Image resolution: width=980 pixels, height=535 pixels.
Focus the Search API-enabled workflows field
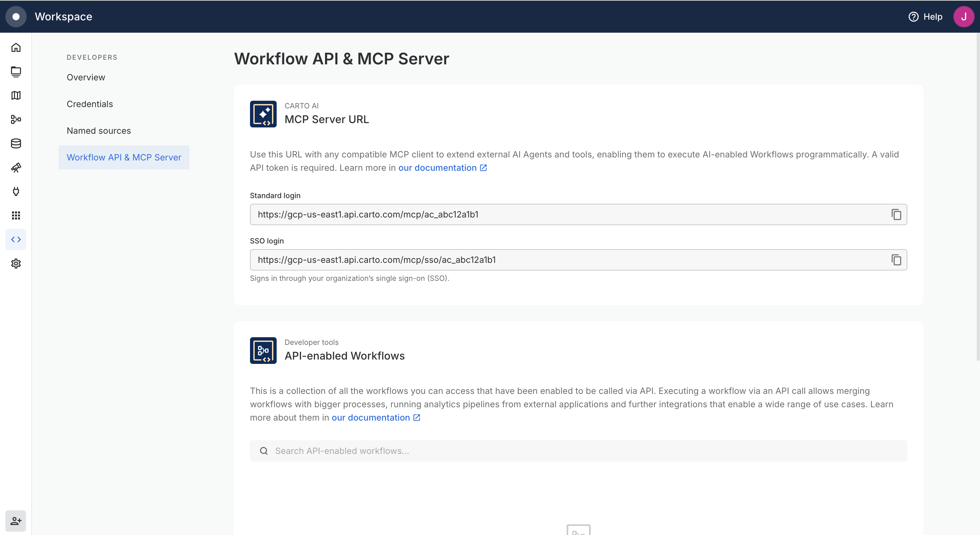(x=578, y=451)
